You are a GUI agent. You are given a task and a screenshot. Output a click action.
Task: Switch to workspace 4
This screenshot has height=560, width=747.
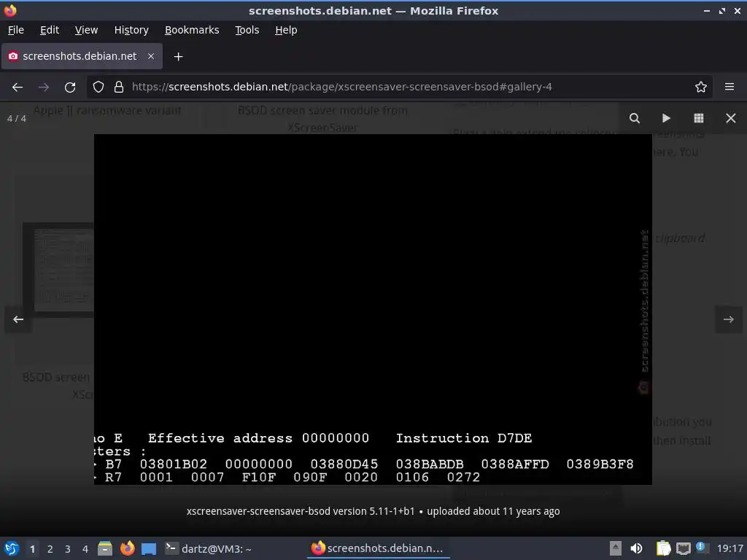85,549
